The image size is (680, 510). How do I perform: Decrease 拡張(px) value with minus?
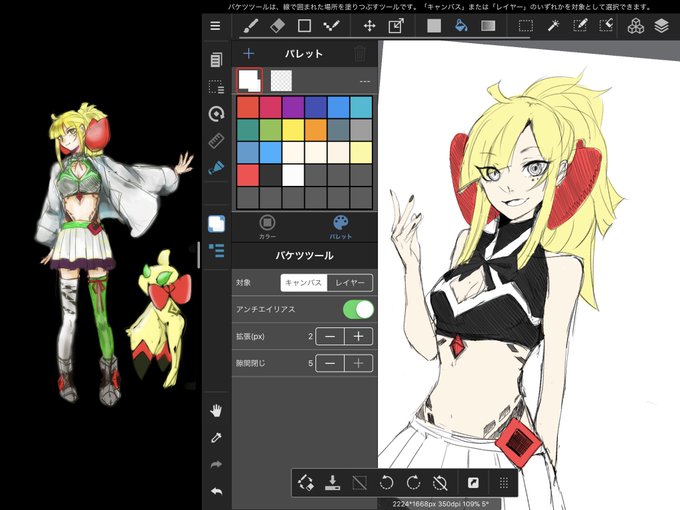tap(330, 337)
